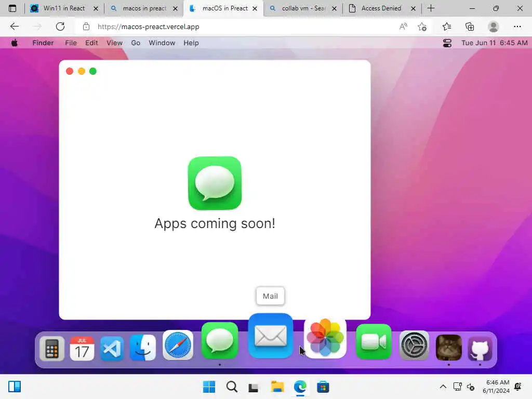Open File Explorer from taskbar
The image size is (532, 399).
(277, 387)
